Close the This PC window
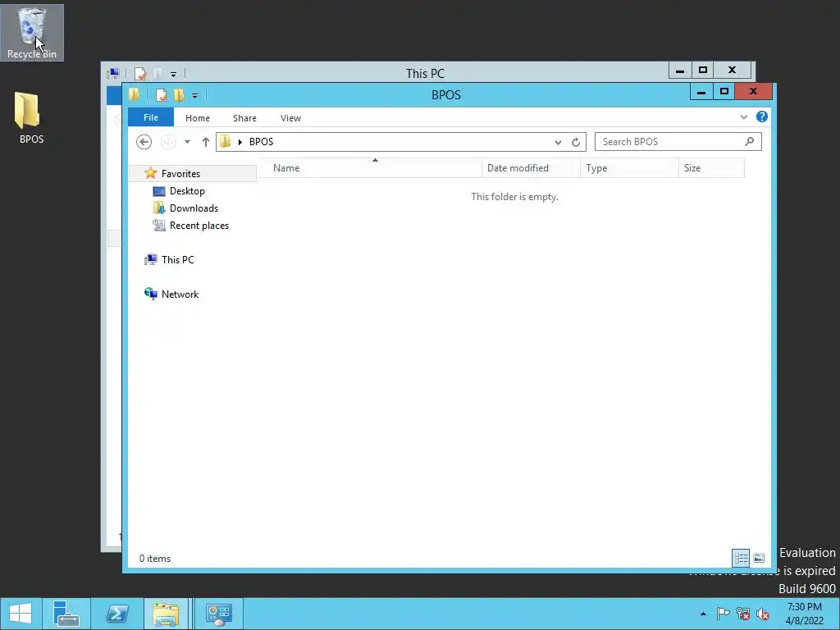 point(733,71)
